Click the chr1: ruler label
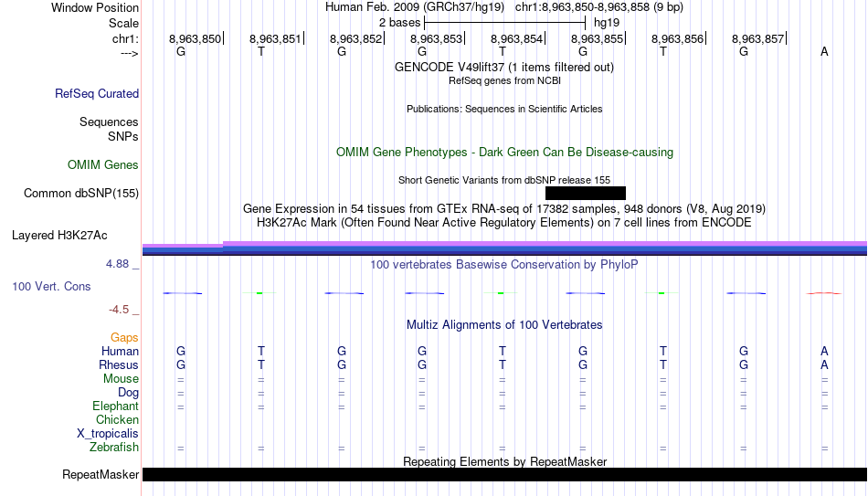Image resolution: width=868 pixels, height=496 pixels. coord(125,38)
